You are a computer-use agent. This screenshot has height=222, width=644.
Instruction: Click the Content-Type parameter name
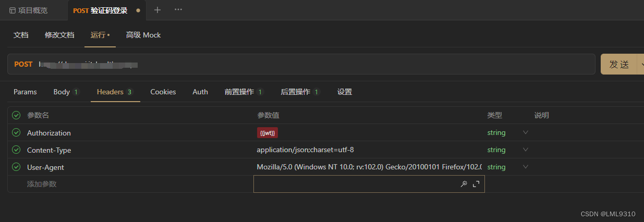tap(49, 150)
